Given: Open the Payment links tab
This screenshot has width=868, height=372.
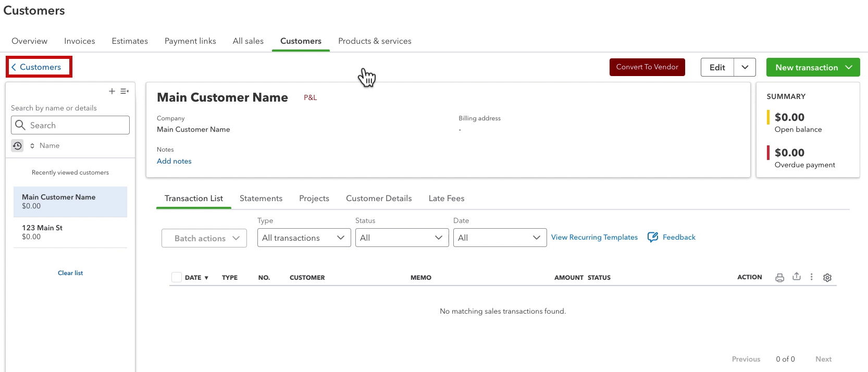Looking at the screenshot, I should (190, 41).
